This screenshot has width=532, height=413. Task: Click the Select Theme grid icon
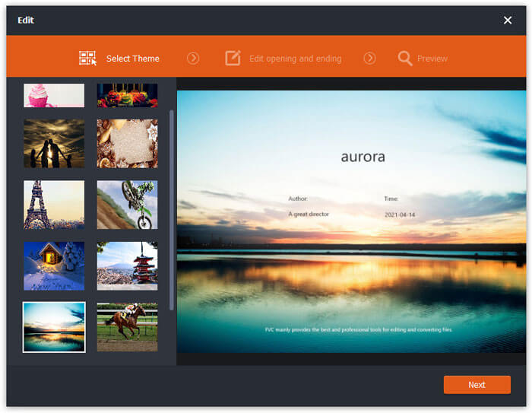click(88, 59)
